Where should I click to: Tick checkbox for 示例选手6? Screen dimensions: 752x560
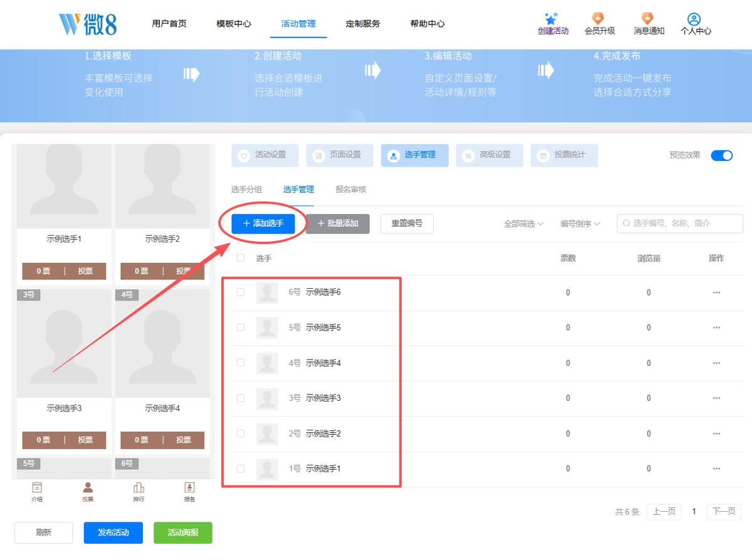pos(241,293)
